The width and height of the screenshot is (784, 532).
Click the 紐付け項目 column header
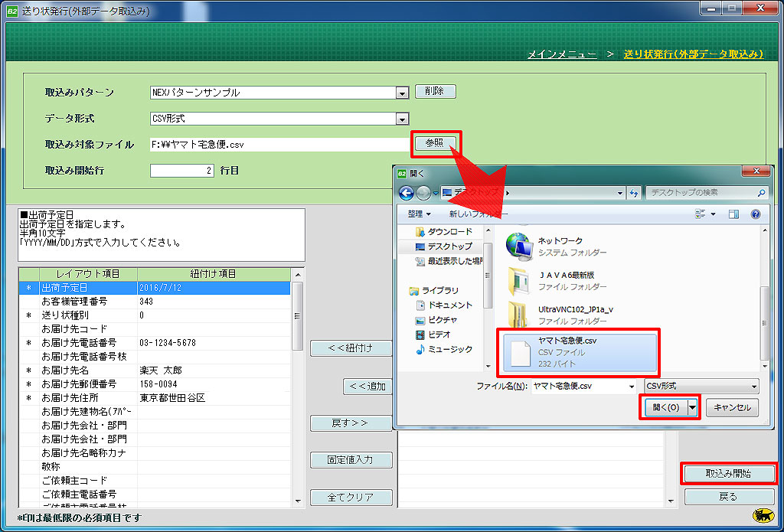pyautogui.click(x=214, y=274)
